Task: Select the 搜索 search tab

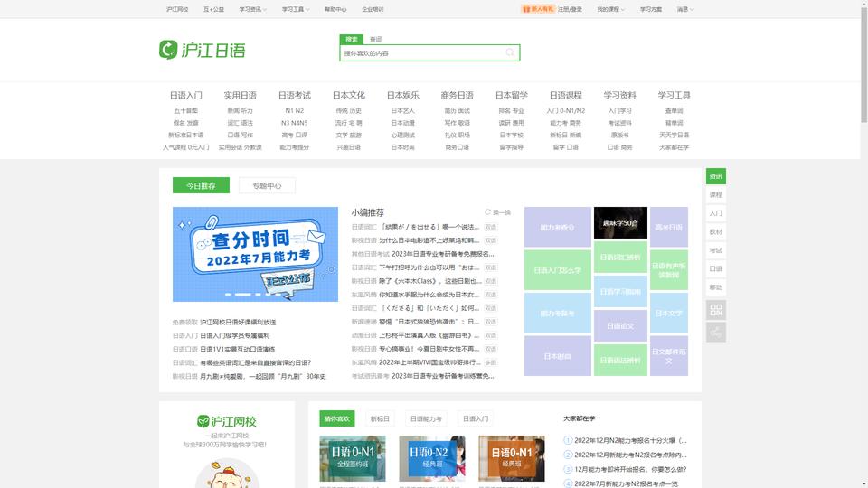Action: coord(352,39)
